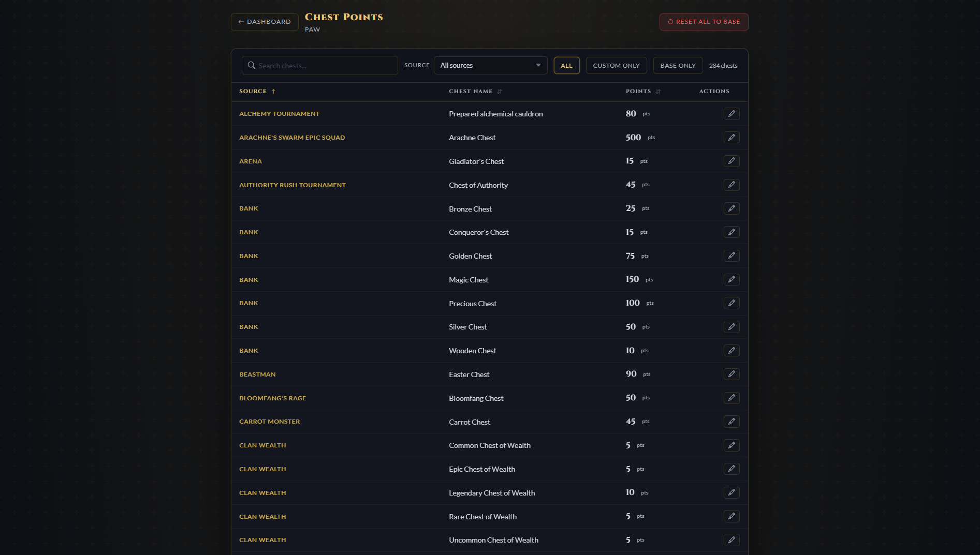Edit Gladiator's Chest points
The width and height of the screenshot is (980, 555).
732,161
